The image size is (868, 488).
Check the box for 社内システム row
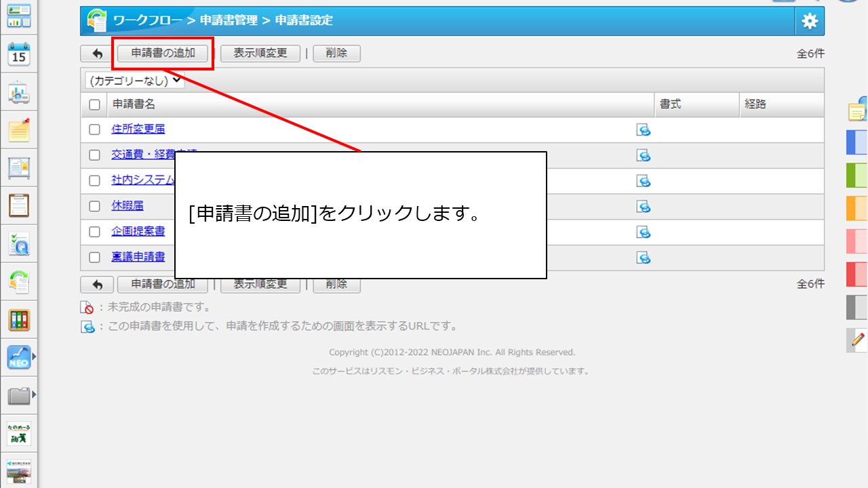(x=95, y=180)
